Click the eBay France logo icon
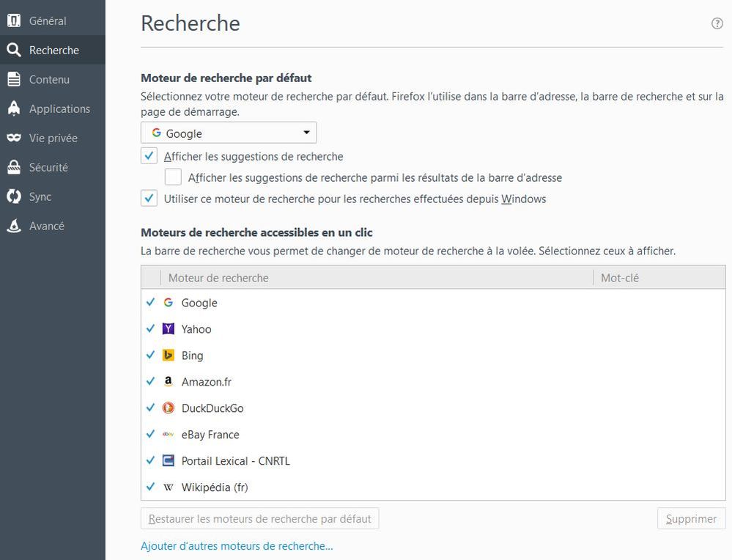This screenshot has height=560, width=732. point(169,435)
